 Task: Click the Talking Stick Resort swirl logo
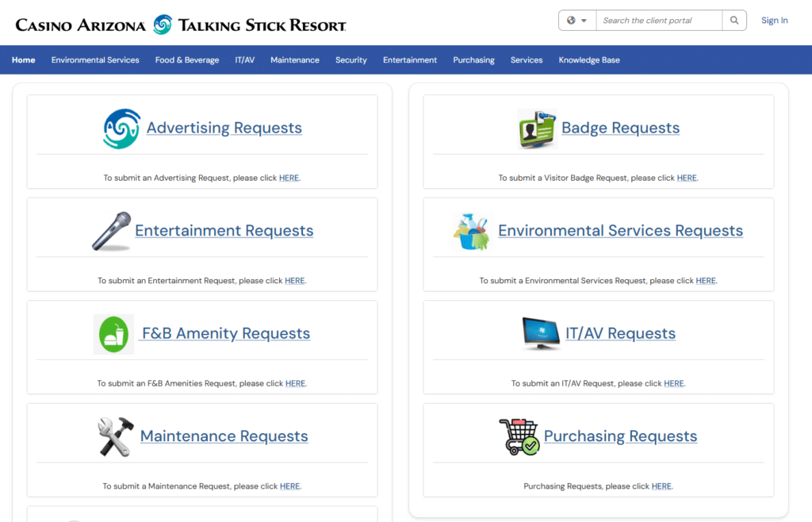tap(163, 25)
